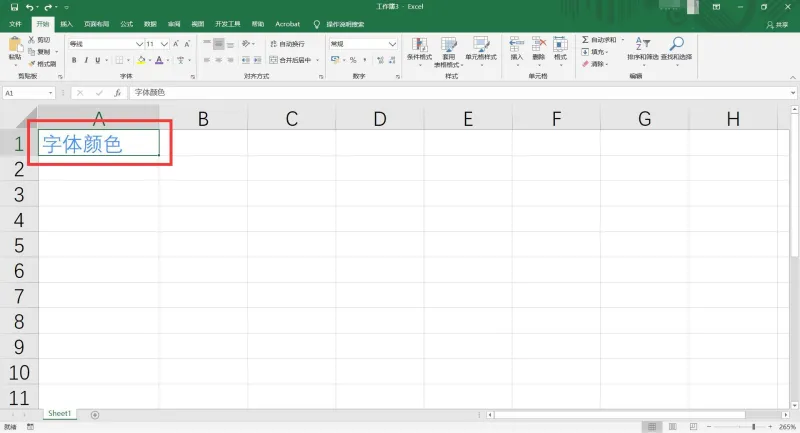
Task: Open the fill color dropdown arrow
Action: [x=150, y=60]
